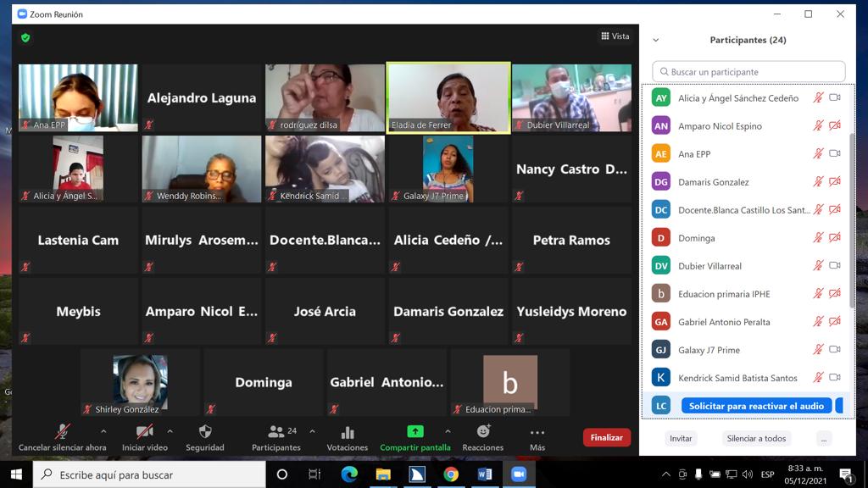
Task: Expand share options arrow beside Compartir pantalla
Action: [448, 431]
